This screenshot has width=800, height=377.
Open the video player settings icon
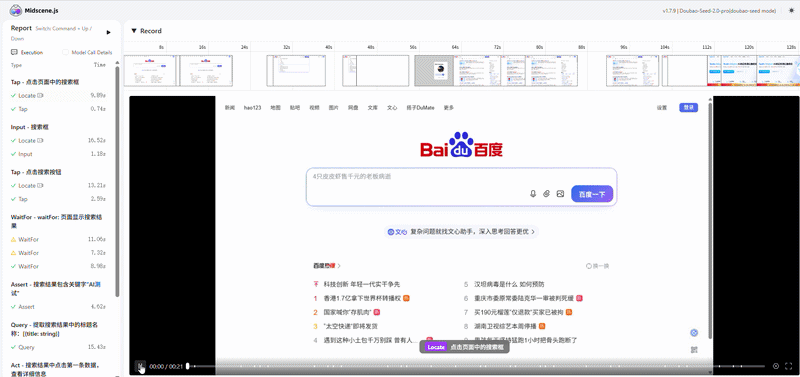pyautogui.click(x=776, y=366)
